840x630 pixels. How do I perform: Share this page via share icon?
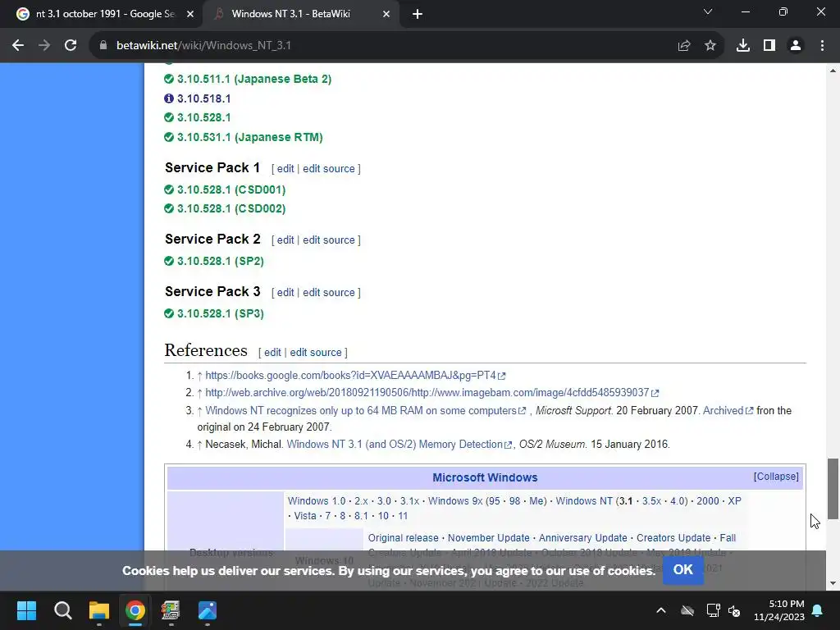pyautogui.click(x=684, y=46)
